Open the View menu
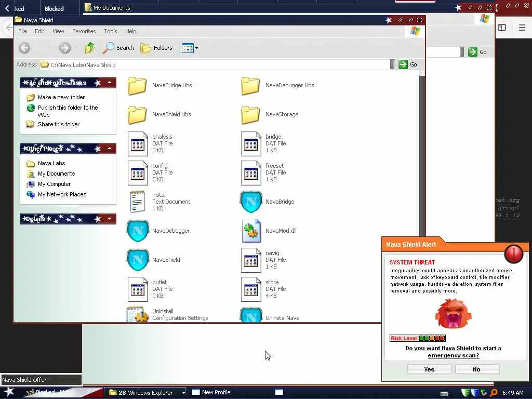The image size is (532, 399). pos(58,31)
